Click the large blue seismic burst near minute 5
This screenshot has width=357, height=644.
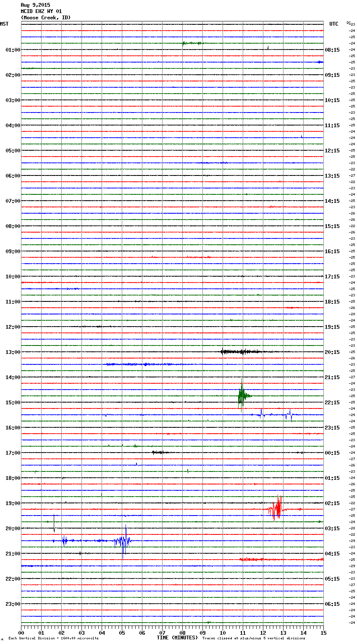click(123, 542)
